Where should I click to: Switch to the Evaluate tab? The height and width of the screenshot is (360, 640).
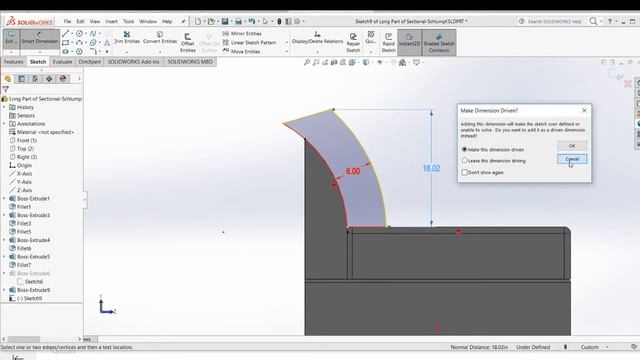pos(62,62)
